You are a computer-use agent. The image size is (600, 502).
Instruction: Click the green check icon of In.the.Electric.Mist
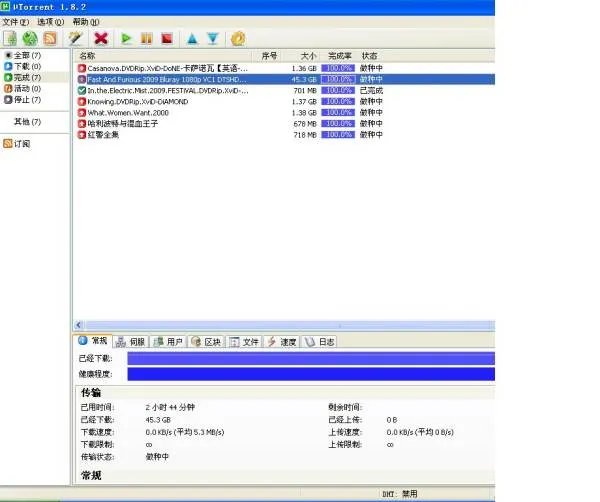click(82, 91)
